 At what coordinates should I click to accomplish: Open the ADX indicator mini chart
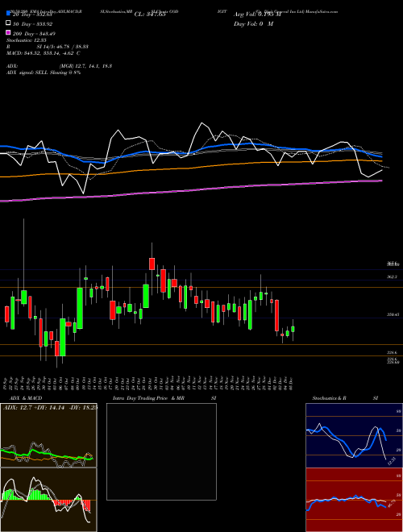(x=48, y=435)
